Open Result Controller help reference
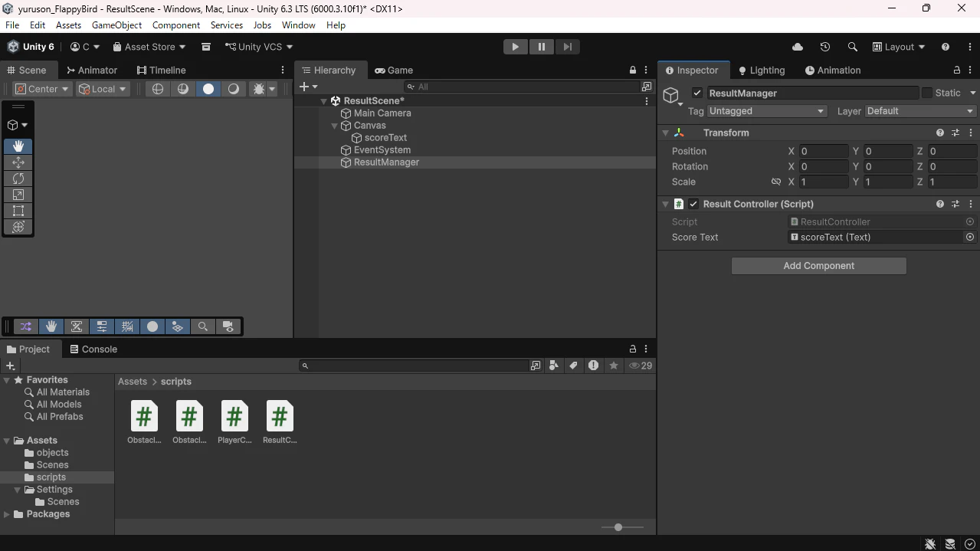 point(940,204)
